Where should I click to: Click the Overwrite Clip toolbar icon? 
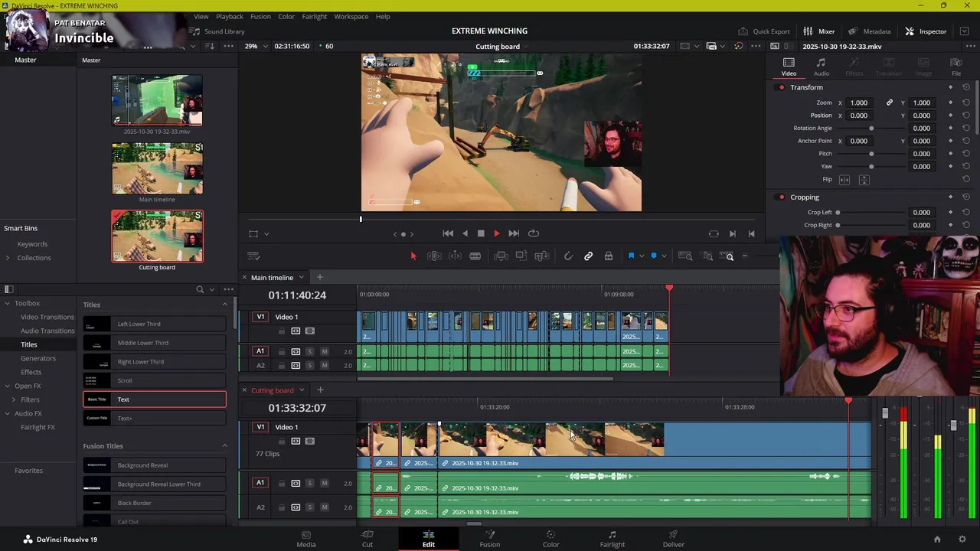[x=521, y=256]
